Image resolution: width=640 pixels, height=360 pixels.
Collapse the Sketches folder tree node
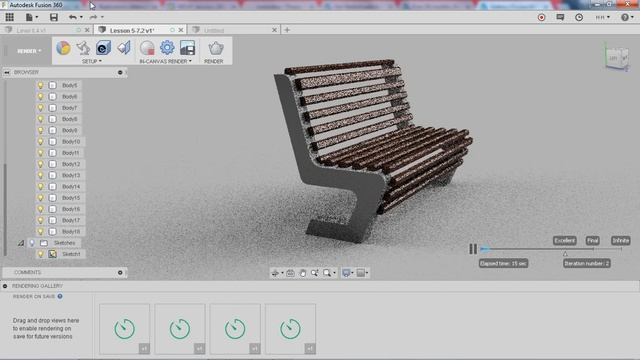pos(21,243)
